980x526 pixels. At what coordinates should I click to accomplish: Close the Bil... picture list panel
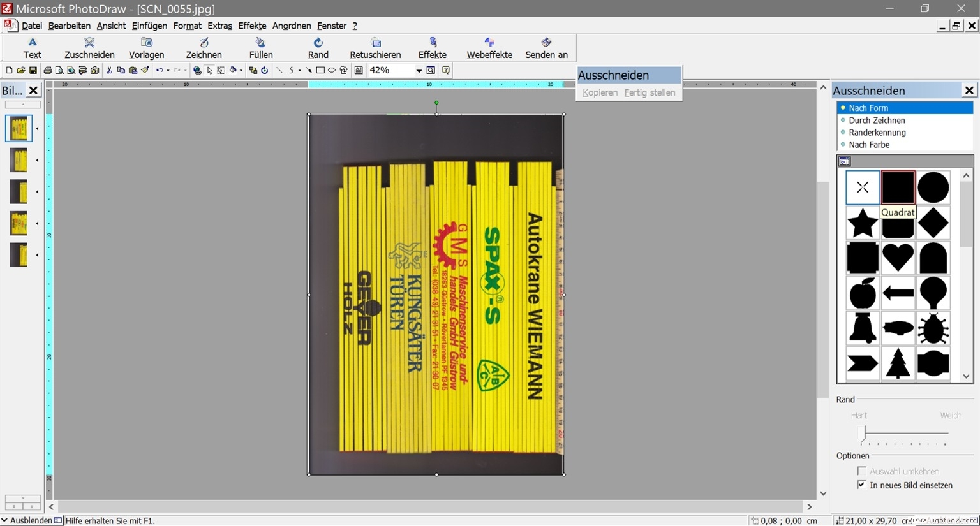pyautogui.click(x=33, y=91)
